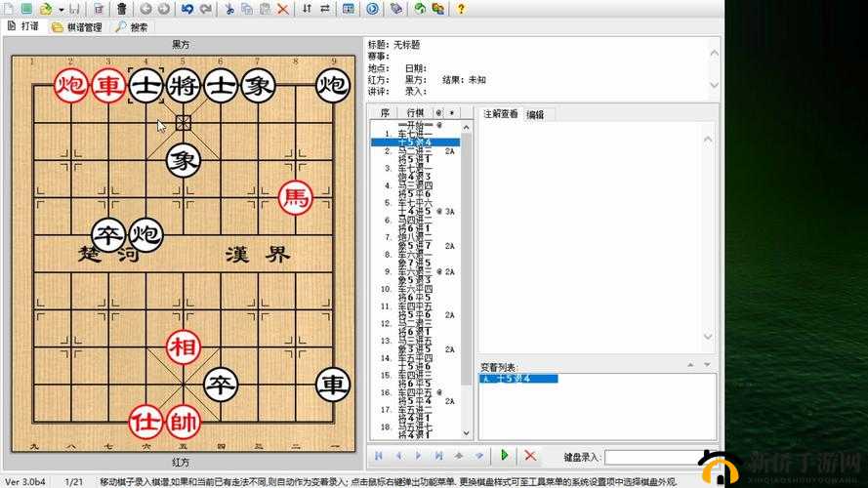
Task: Switch to the 打谱 tab
Action: [x=23, y=26]
